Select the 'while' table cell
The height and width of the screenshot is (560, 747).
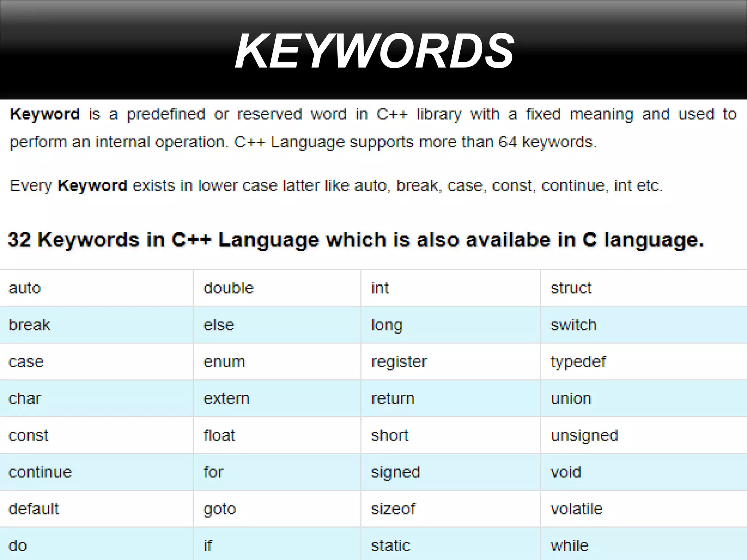click(569, 546)
